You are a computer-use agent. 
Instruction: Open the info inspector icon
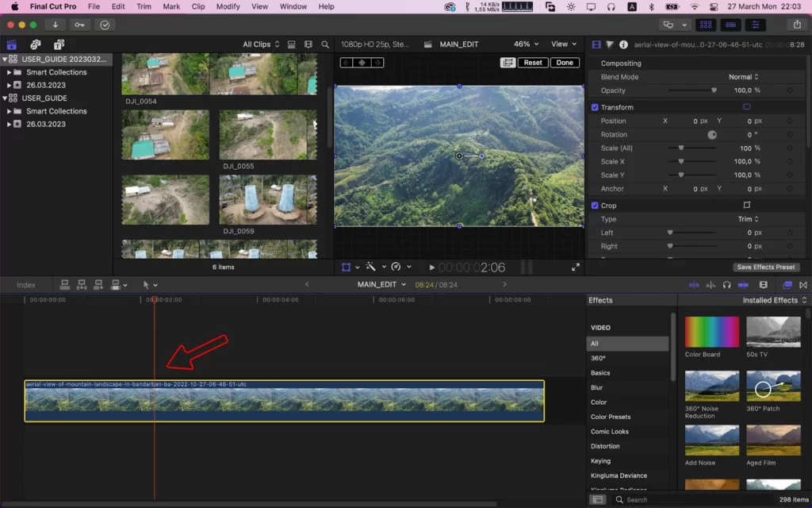(x=623, y=44)
